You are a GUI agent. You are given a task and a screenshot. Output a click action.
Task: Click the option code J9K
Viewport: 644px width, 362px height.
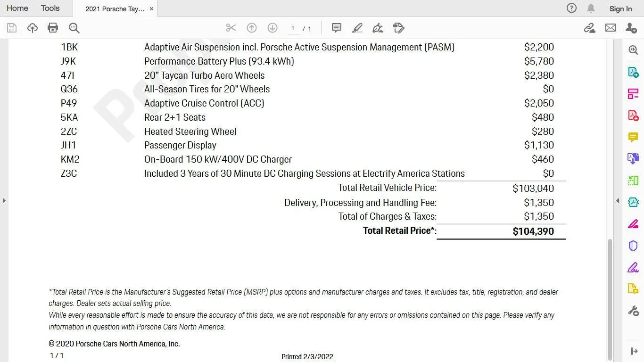[x=68, y=61]
